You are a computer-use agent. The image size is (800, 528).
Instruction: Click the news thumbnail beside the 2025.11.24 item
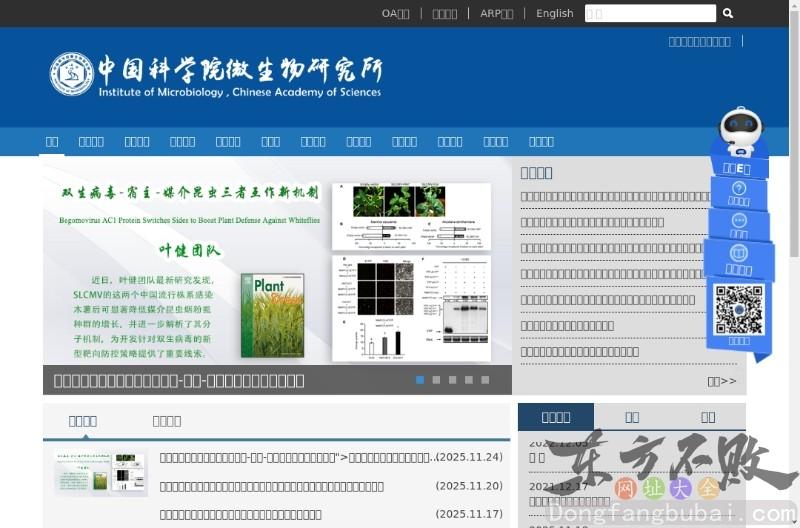click(x=101, y=472)
